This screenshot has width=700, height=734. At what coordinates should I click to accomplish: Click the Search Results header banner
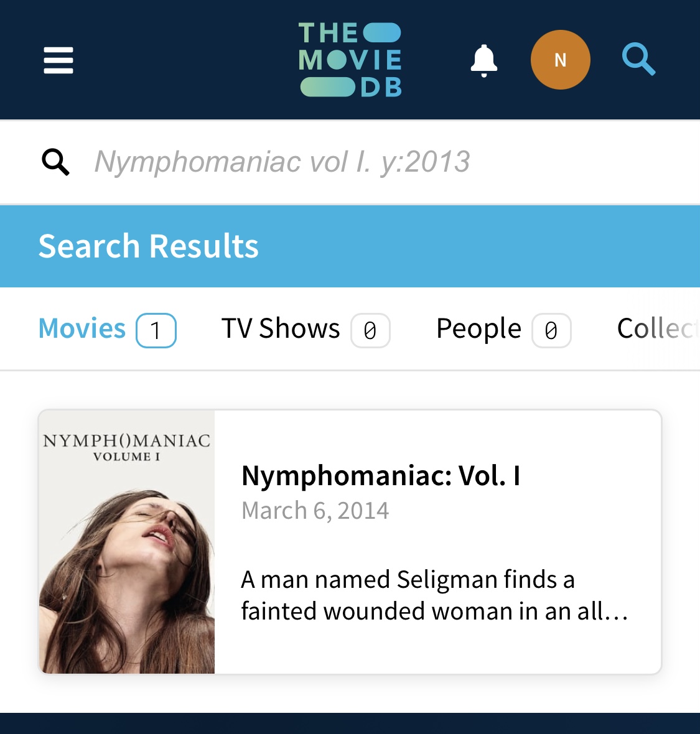point(350,246)
